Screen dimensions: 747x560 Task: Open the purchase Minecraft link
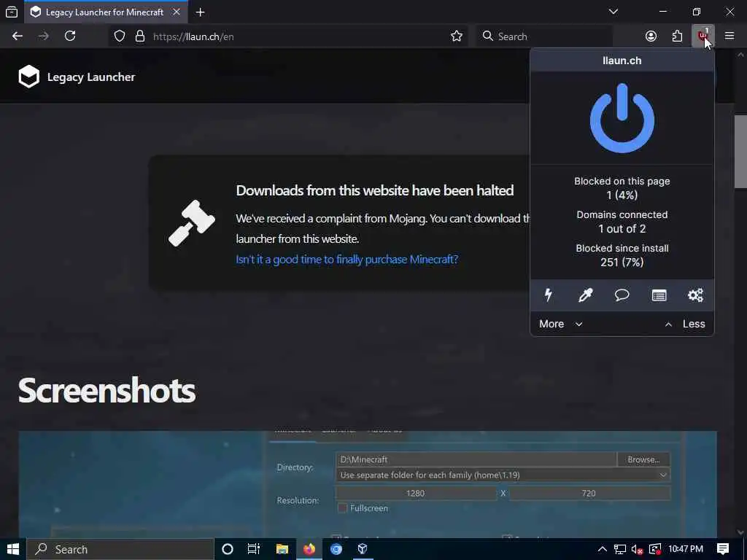(347, 259)
